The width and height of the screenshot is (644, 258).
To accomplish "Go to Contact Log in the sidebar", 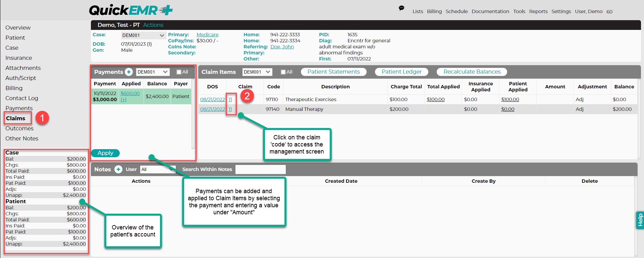I will point(21,98).
